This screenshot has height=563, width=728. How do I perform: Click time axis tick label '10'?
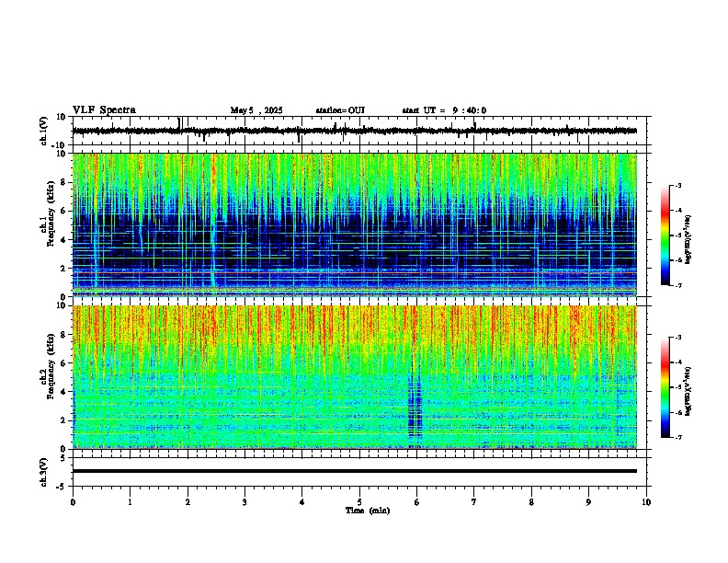[646, 502]
